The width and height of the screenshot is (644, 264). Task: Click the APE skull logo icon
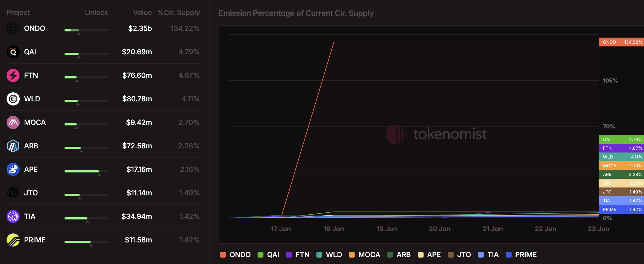13,169
